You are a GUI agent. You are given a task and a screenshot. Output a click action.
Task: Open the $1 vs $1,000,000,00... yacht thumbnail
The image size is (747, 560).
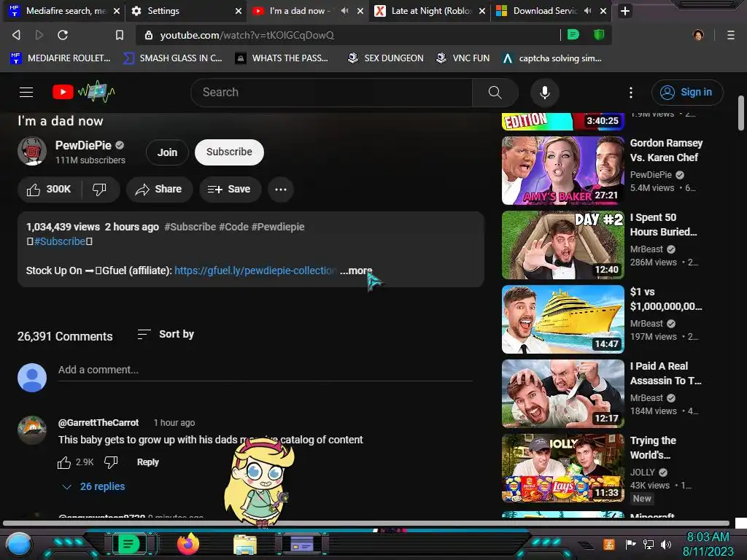(x=562, y=319)
